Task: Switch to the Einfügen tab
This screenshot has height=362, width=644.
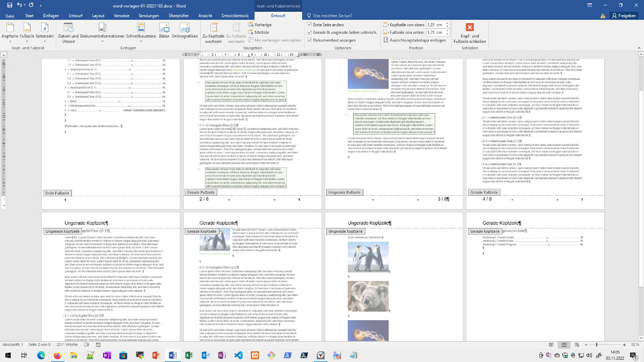Action: click(x=50, y=16)
